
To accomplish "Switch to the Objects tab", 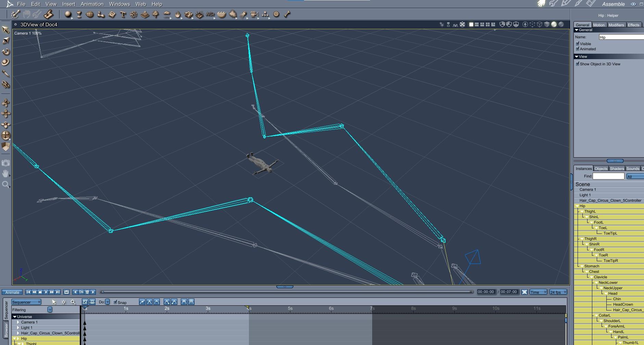I will click(x=601, y=169).
